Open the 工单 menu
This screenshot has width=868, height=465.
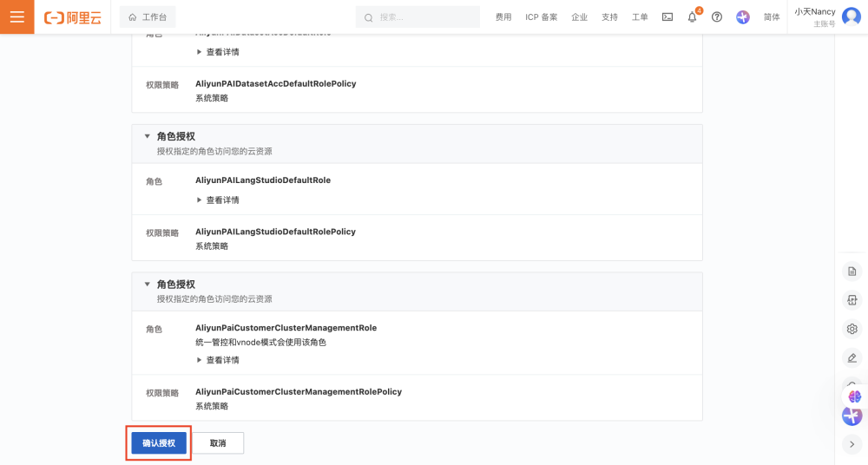pos(640,17)
